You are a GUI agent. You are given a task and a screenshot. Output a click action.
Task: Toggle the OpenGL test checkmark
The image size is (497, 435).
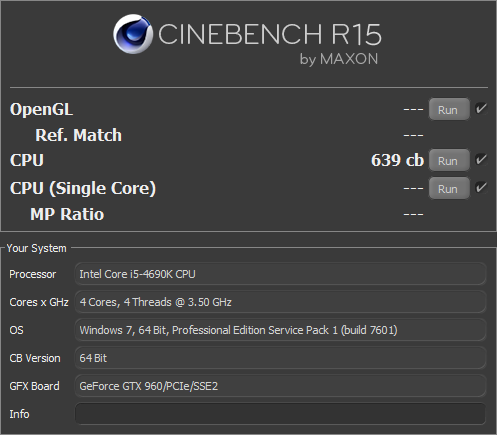(x=481, y=109)
